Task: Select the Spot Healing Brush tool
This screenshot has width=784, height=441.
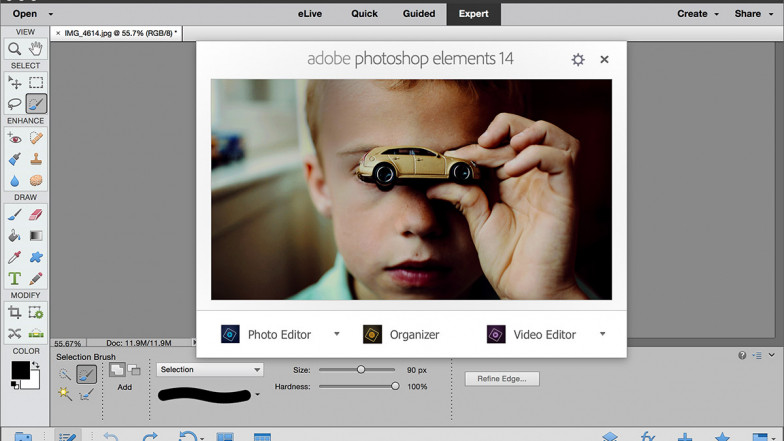Action: pyautogui.click(x=36, y=138)
